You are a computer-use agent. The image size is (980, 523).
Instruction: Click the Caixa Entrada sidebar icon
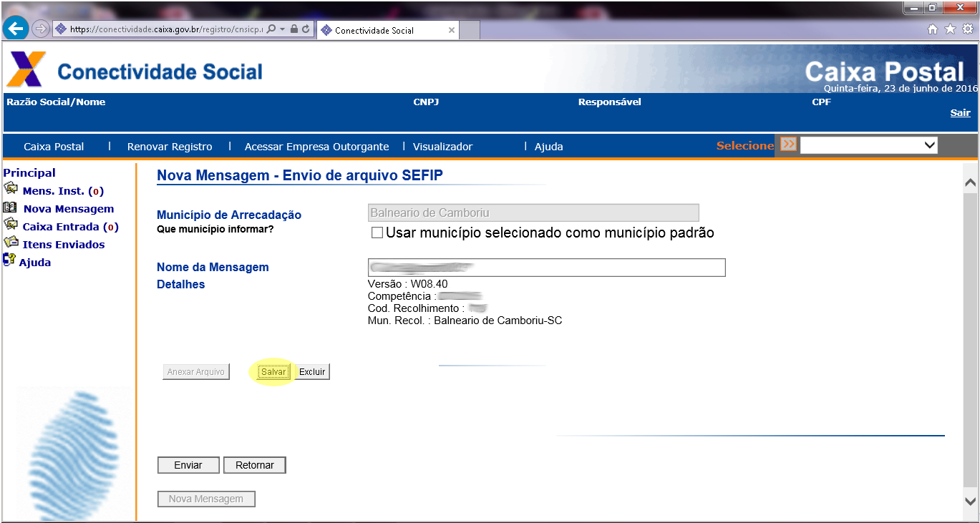click(x=11, y=225)
